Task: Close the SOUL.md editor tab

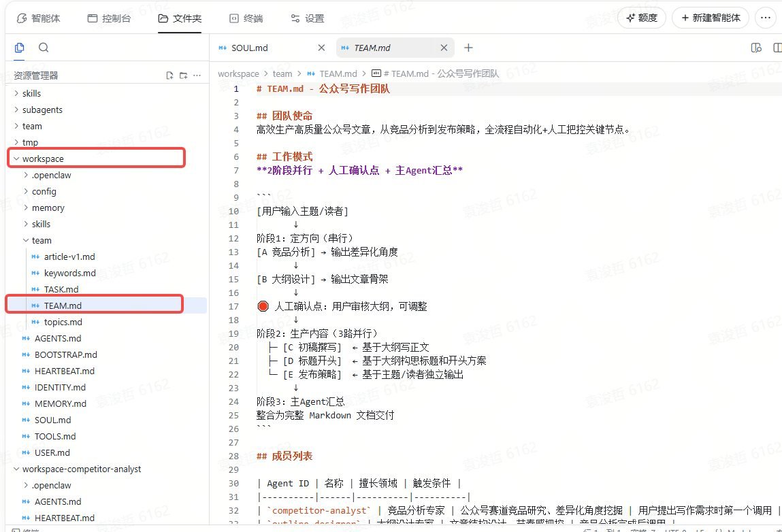Action: point(321,48)
